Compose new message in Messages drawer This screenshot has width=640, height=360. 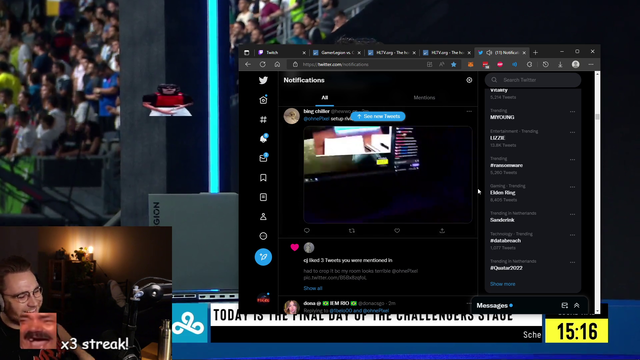pos(564,305)
